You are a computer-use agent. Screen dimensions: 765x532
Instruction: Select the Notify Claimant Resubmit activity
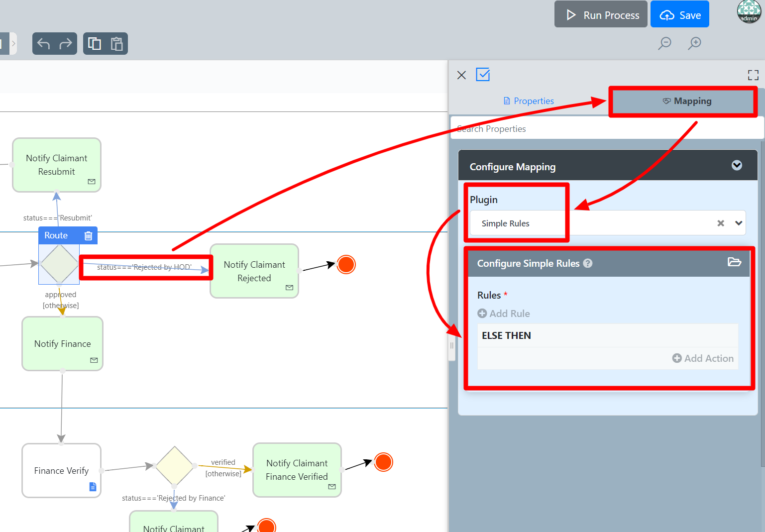coord(57,165)
